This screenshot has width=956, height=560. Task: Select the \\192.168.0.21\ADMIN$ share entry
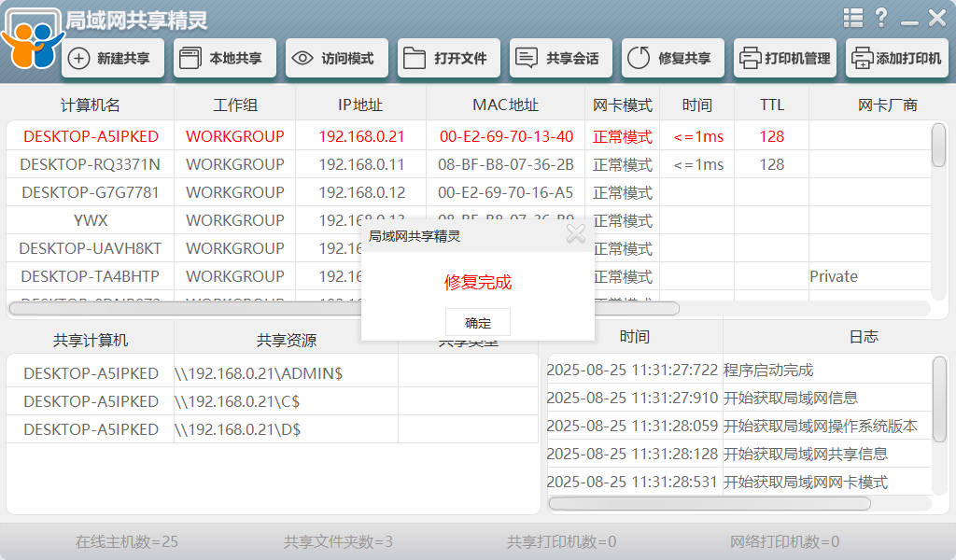pyautogui.click(x=259, y=373)
